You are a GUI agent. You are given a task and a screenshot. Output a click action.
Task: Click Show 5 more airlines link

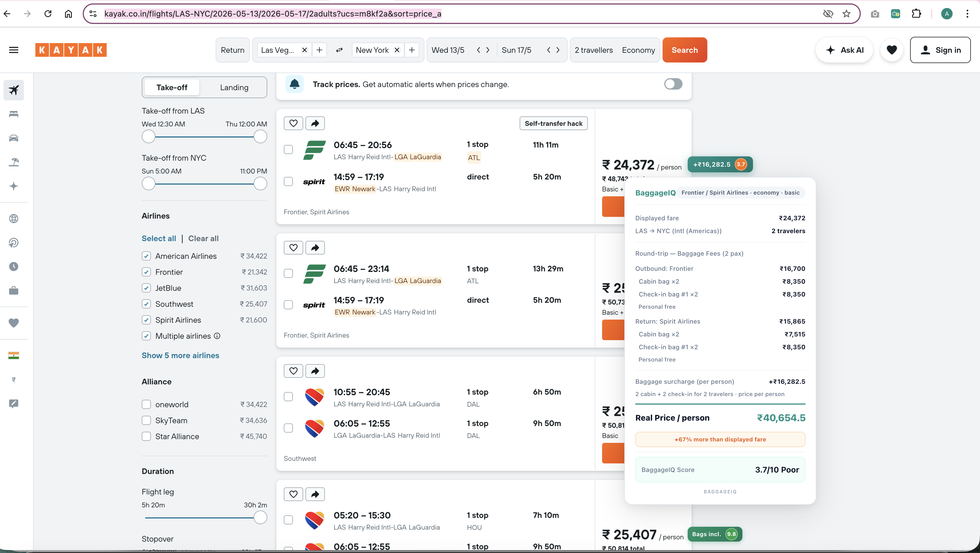click(x=180, y=355)
